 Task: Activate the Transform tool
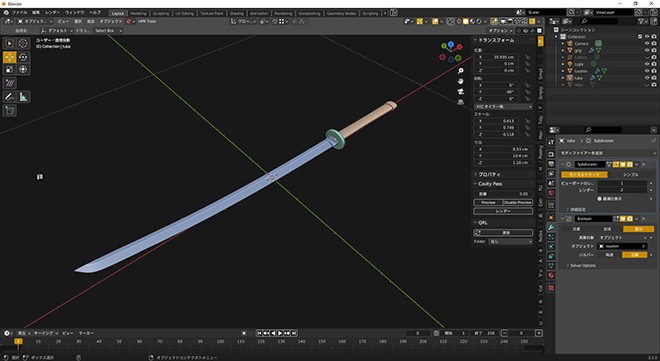coord(23,69)
